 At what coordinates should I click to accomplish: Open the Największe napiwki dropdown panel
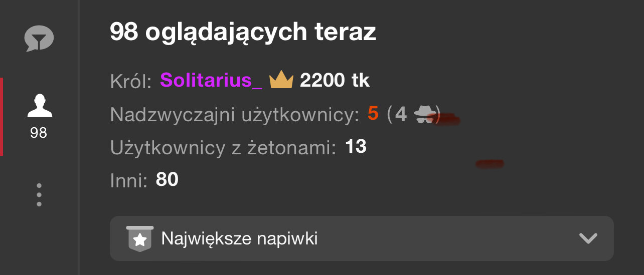(362, 238)
